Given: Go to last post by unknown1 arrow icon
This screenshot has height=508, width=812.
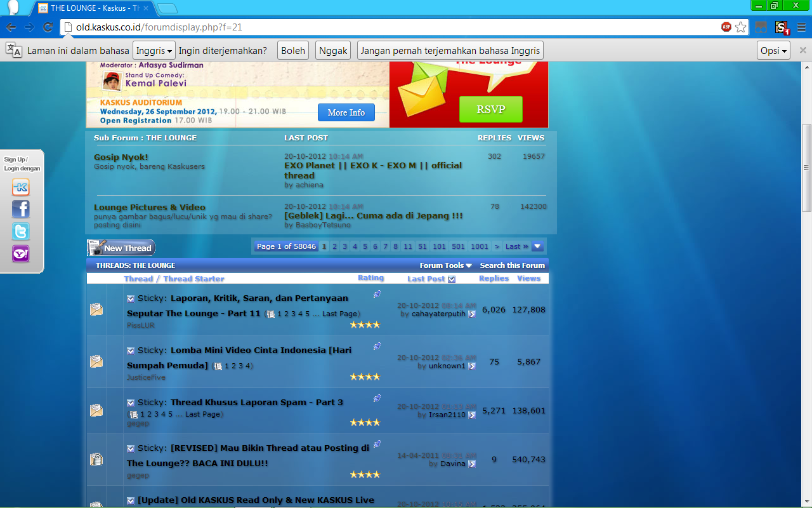Looking at the screenshot, I should [x=471, y=366].
